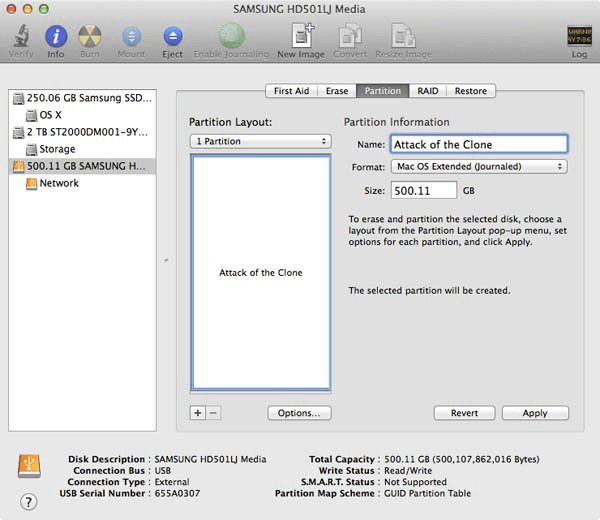Switch to the Erase tab
600x520 pixels.
(337, 91)
